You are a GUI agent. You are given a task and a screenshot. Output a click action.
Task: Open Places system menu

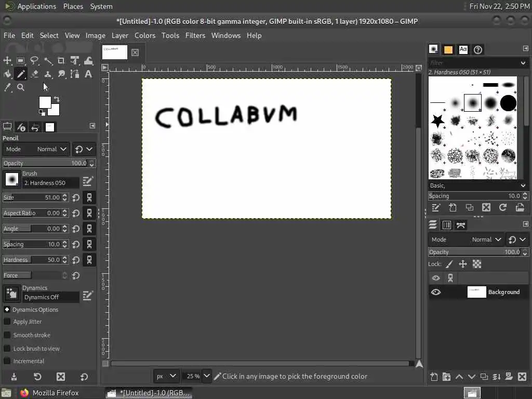73,6
